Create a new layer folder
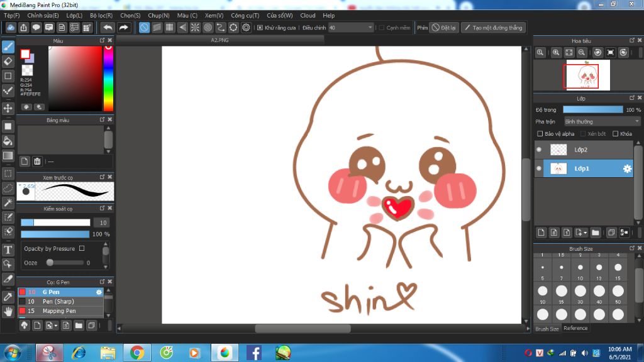This screenshot has height=362, width=644. 596,233
